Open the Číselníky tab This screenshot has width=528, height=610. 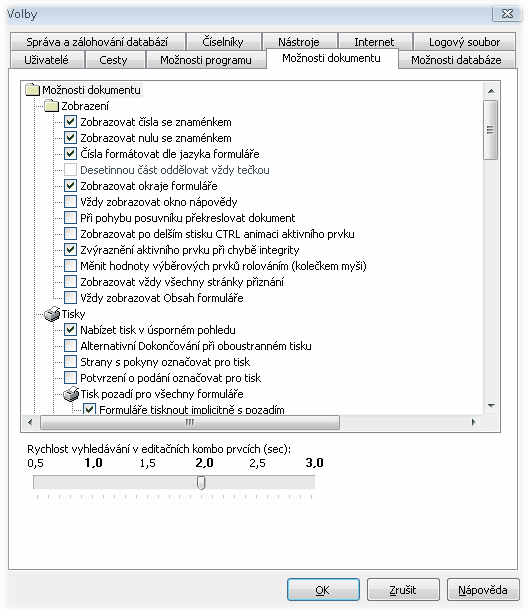pos(223,42)
